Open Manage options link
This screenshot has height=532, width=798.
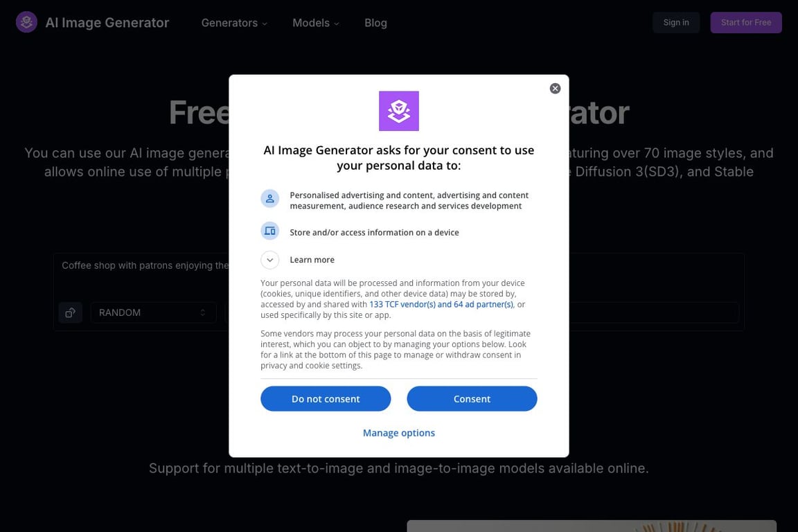pos(398,433)
